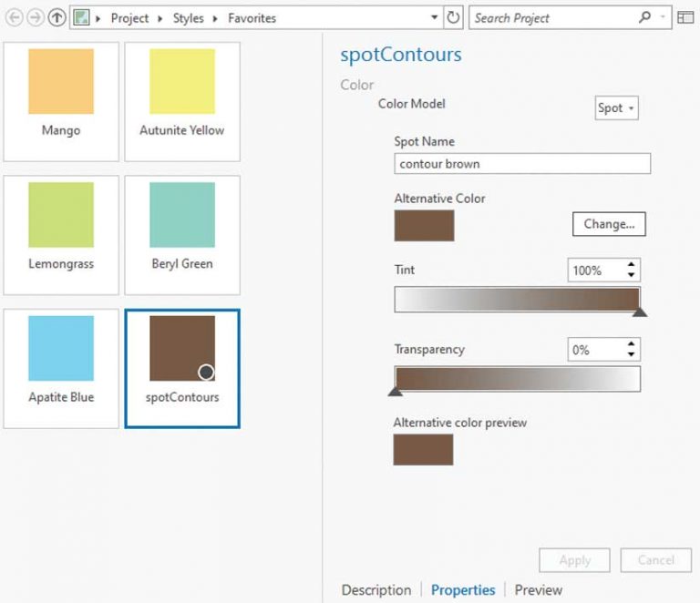Click the project icon in the path bar
Viewport: 700px width, 603px height.
click(81, 18)
